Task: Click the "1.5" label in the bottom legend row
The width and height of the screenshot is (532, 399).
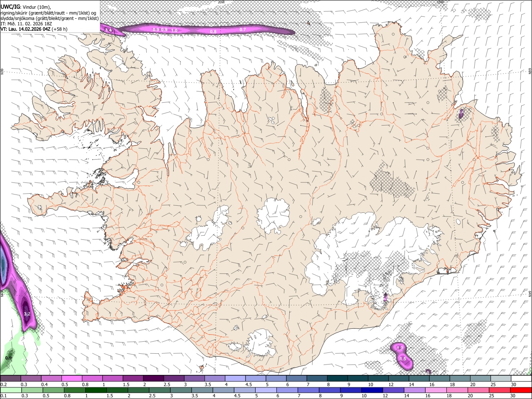Action: [110, 396]
